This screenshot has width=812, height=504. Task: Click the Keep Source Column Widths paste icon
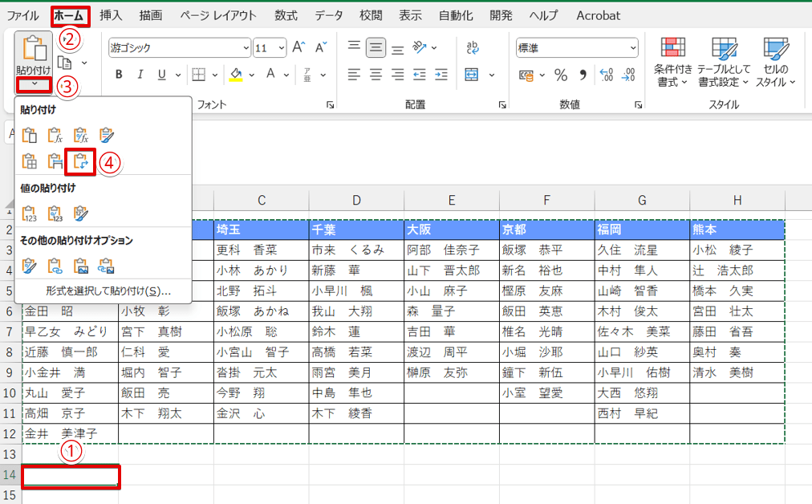click(55, 161)
